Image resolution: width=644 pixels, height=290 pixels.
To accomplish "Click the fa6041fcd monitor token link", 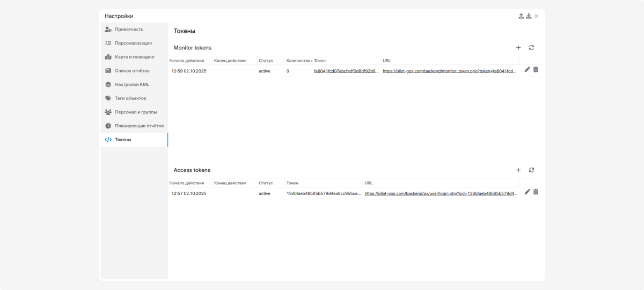I will 346,71.
